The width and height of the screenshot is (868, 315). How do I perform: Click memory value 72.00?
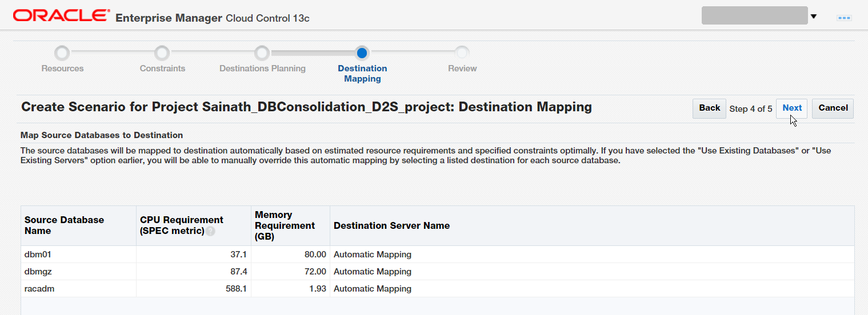point(315,272)
